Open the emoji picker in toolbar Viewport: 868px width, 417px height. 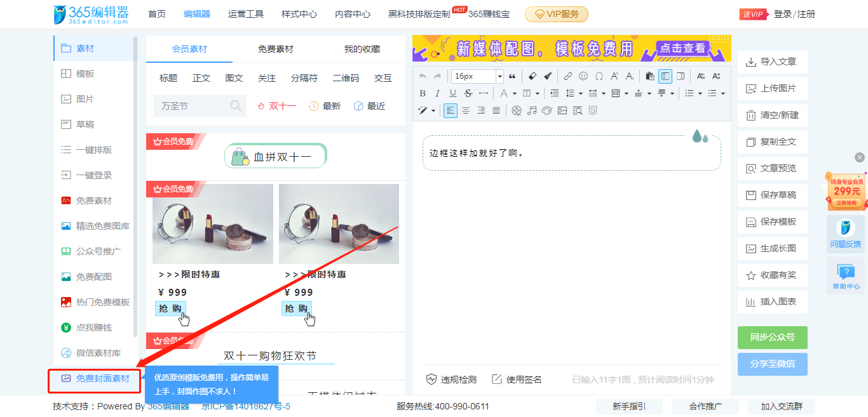point(583,76)
